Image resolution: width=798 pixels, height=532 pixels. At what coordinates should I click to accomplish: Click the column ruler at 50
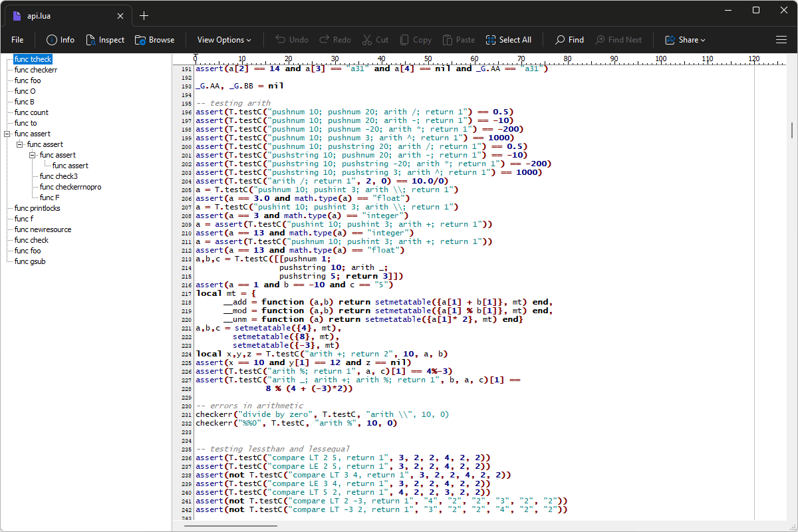pos(428,59)
